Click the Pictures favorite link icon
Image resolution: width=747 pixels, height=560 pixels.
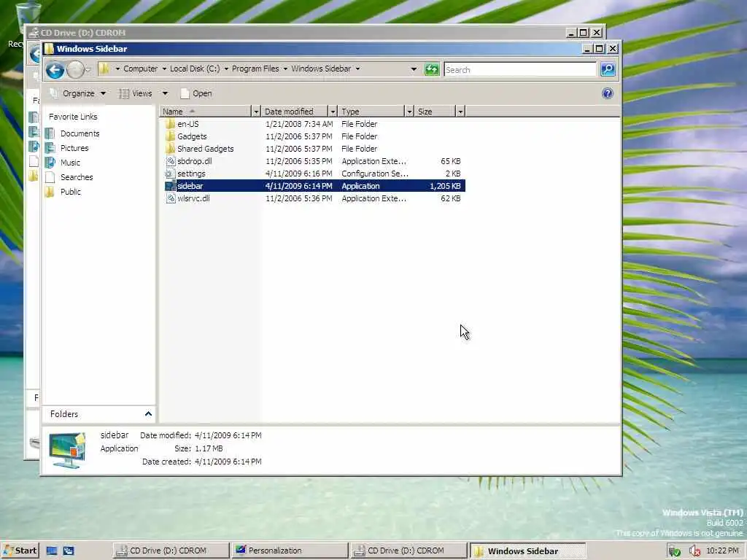click(50, 148)
